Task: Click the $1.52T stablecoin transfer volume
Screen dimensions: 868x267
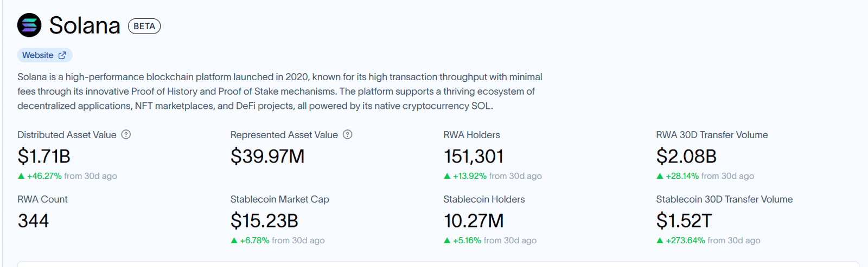Action: click(x=684, y=221)
